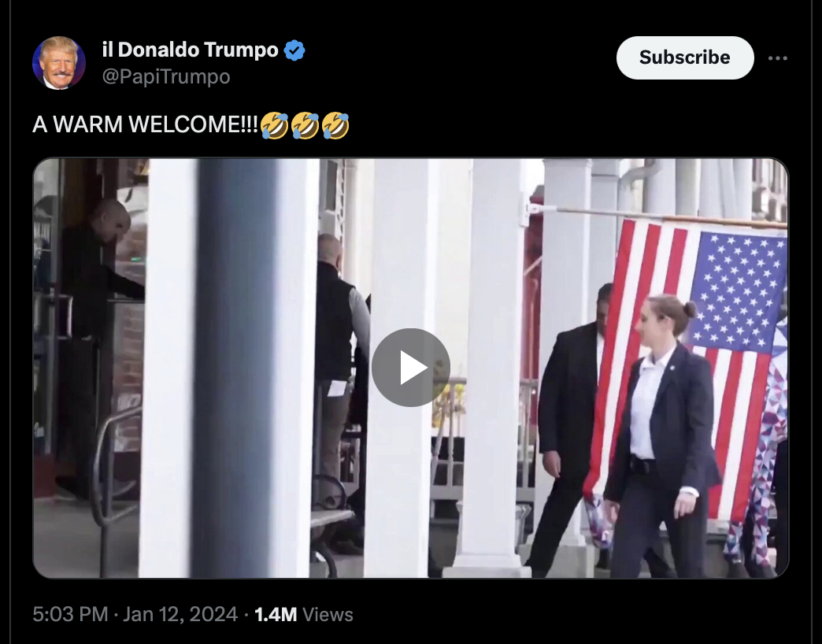Screen dimensions: 822x644
Task: Open the display name il Donaldo Trumpo
Action: point(191,50)
